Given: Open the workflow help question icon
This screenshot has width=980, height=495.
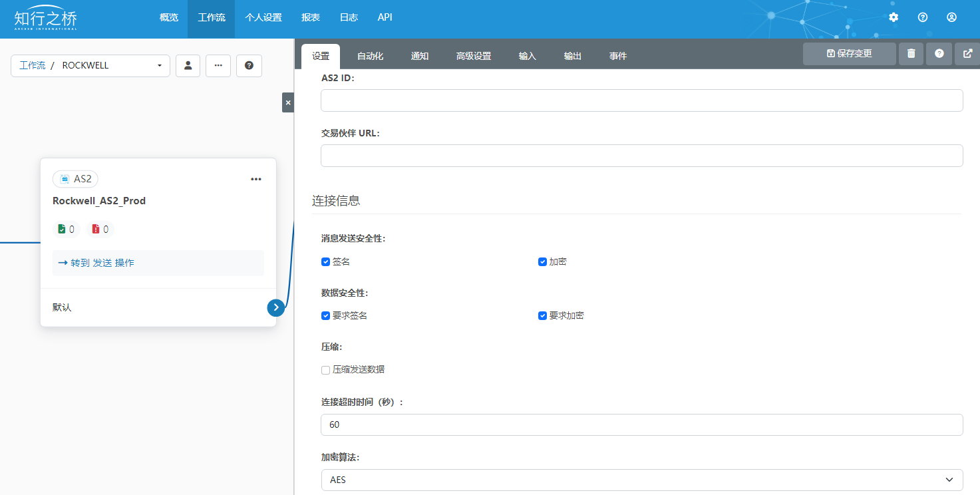Looking at the screenshot, I should [x=249, y=66].
